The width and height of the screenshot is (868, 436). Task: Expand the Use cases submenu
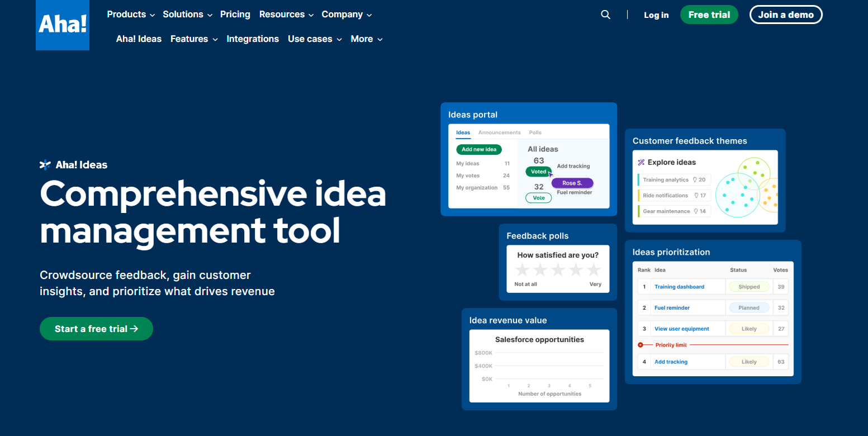pyautogui.click(x=315, y=39)
